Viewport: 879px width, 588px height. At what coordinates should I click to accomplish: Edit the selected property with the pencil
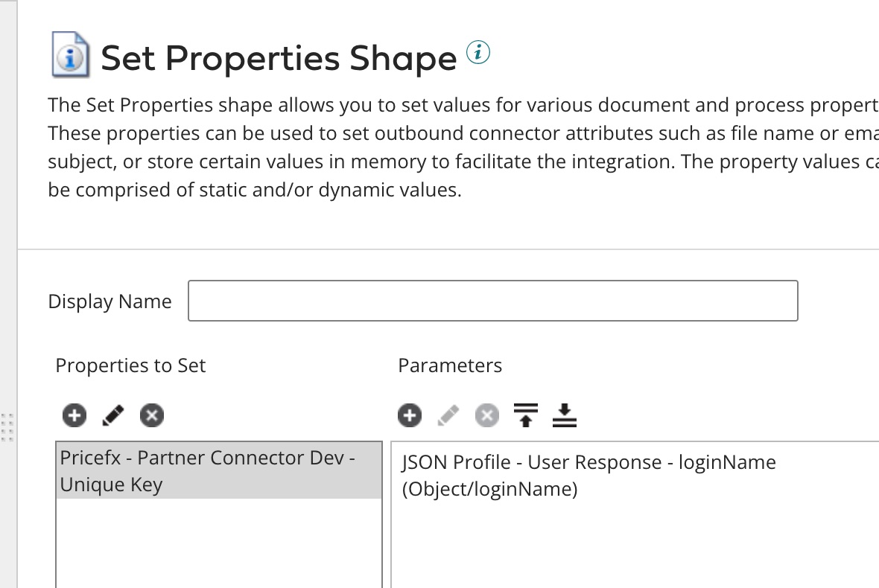coord(112,415)
